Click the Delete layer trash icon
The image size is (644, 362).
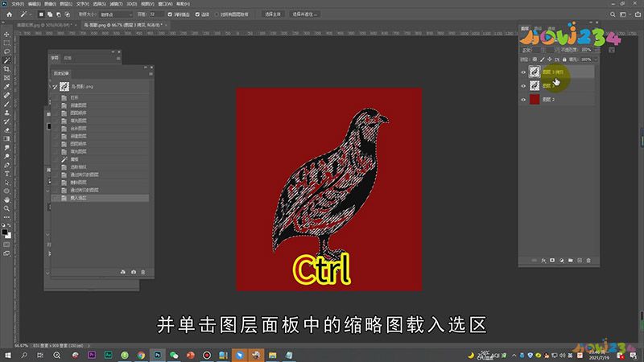click(x=588, y=260)
